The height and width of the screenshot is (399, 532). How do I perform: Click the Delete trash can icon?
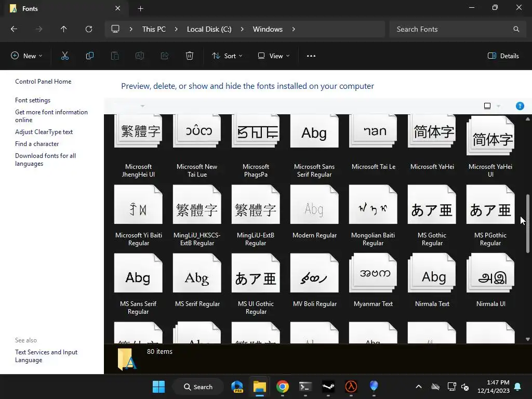190,56
